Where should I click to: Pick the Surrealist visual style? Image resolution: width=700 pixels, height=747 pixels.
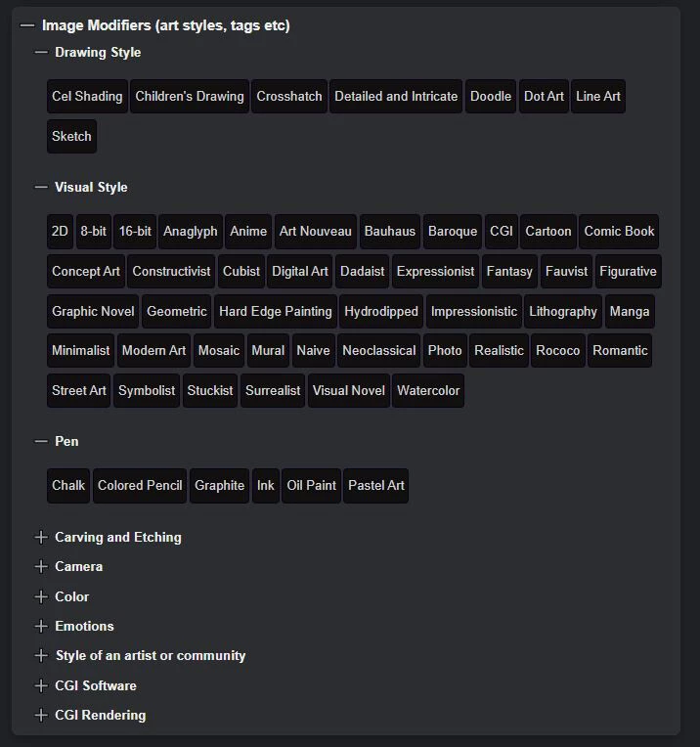[x=273, y=390]
